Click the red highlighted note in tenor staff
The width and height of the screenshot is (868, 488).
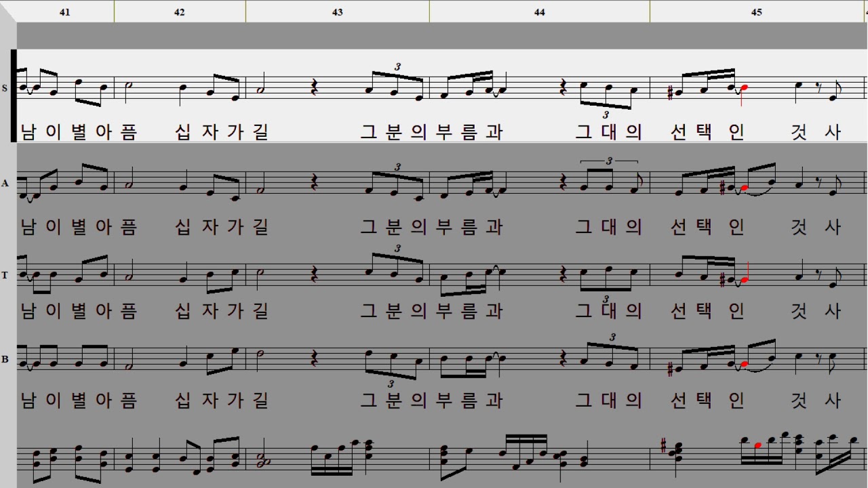[744, 280]
